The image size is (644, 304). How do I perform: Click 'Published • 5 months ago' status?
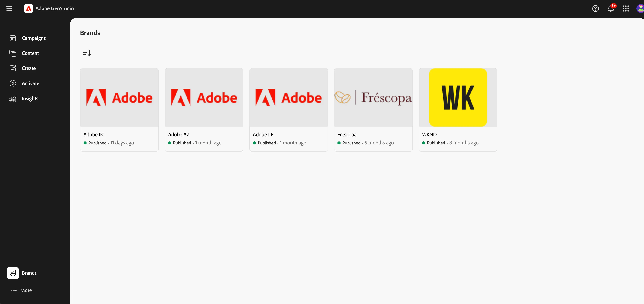(365, 143)
